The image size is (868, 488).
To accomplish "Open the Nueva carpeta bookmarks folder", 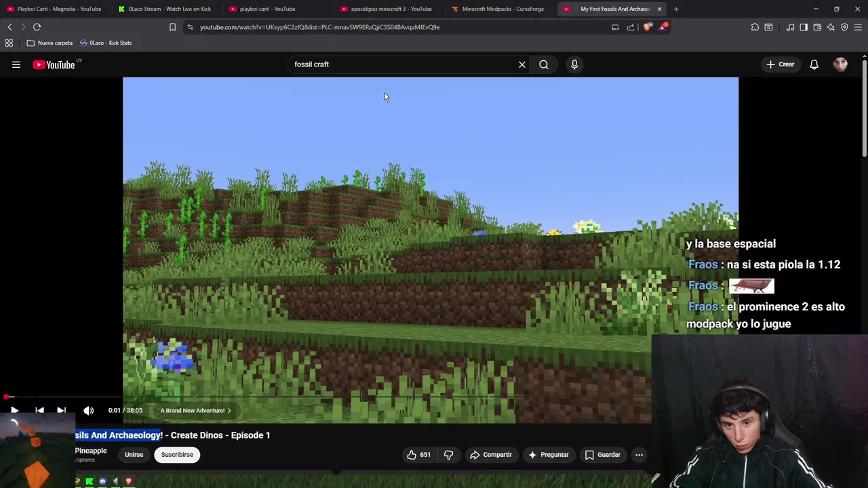I will 50,43.
